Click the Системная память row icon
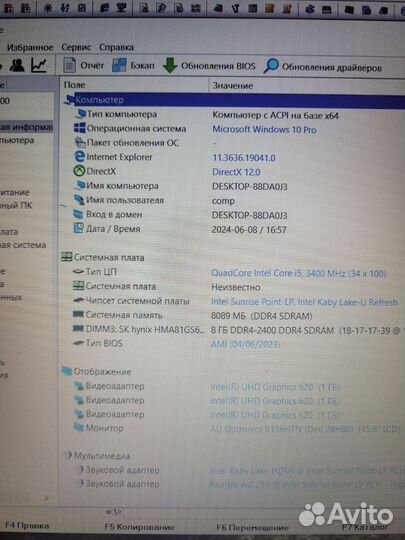Image resolution: width=405 pixels, height=540 pixels. [x=79, y=314]
